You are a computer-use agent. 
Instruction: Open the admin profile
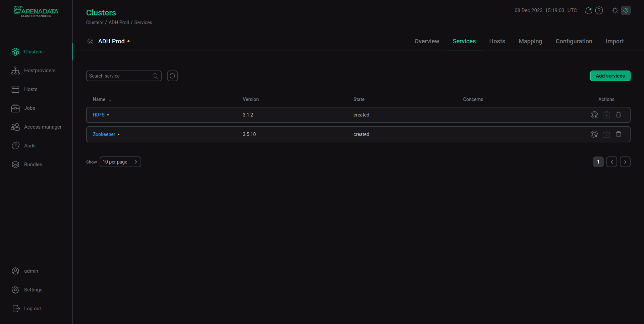31,271
